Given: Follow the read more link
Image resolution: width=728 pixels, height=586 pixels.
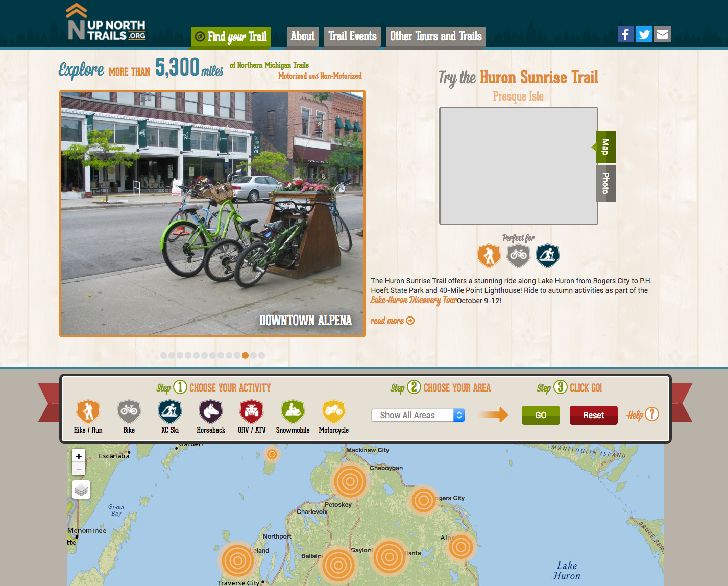Looking at the screenshot, I should tap(392, 321).
